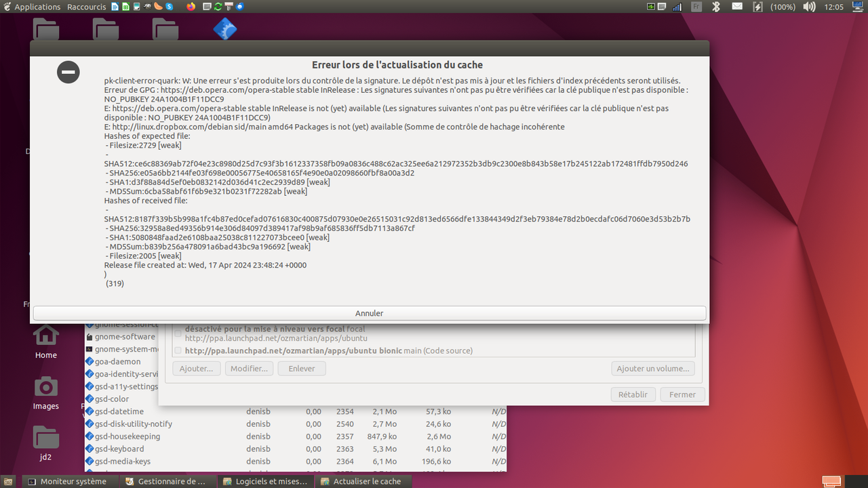Launch Skype from the top panel
This screenshot has height=488, width=868.
pos(169,7)
